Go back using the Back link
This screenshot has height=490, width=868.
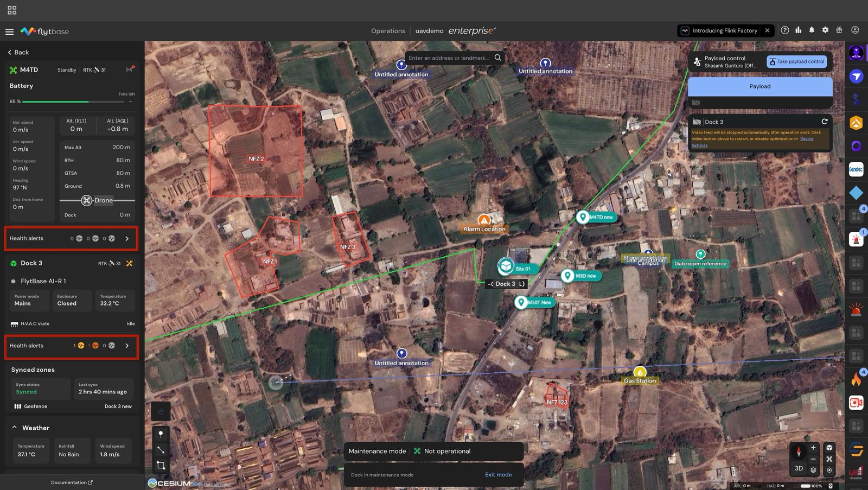click(x=18, y=52)
